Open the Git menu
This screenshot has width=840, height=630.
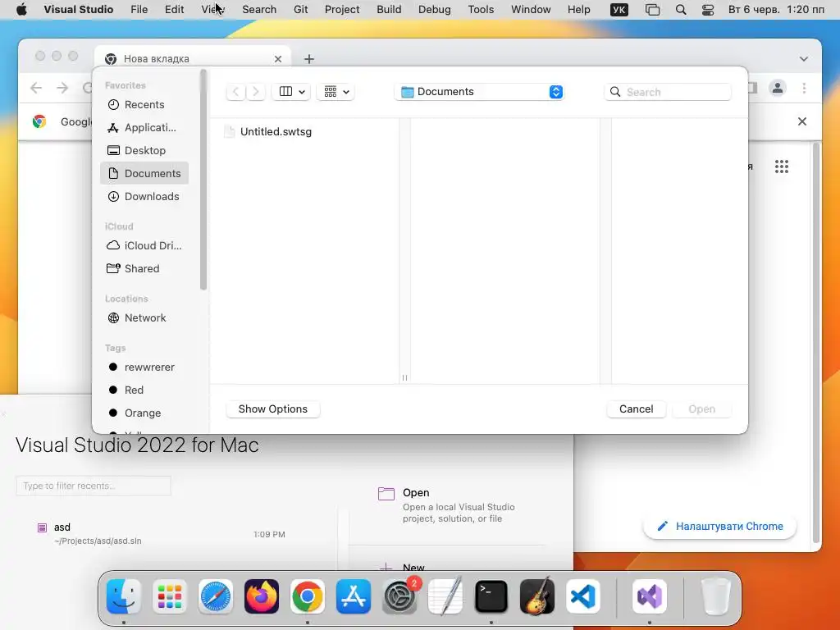(x=300, y=10)
